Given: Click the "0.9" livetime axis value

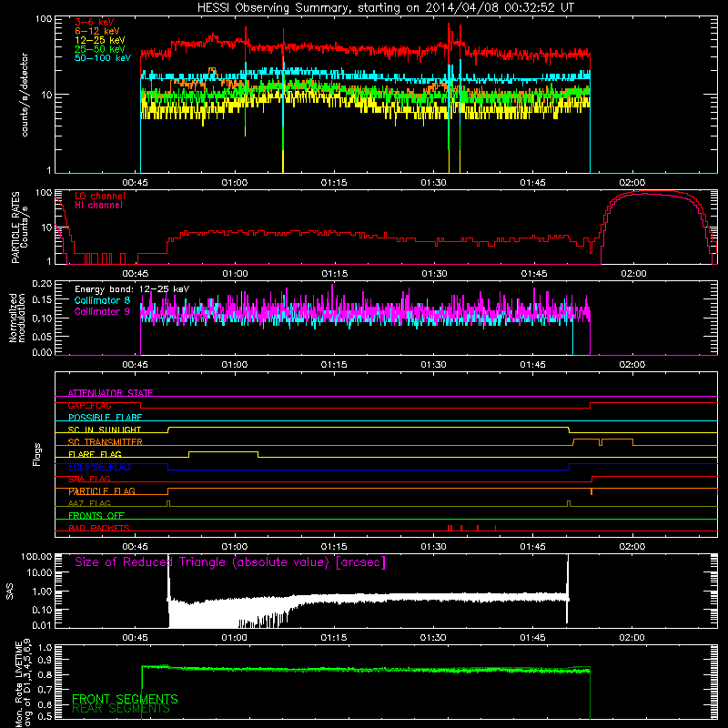Looking at the screenshot, I should click(45, 660).
